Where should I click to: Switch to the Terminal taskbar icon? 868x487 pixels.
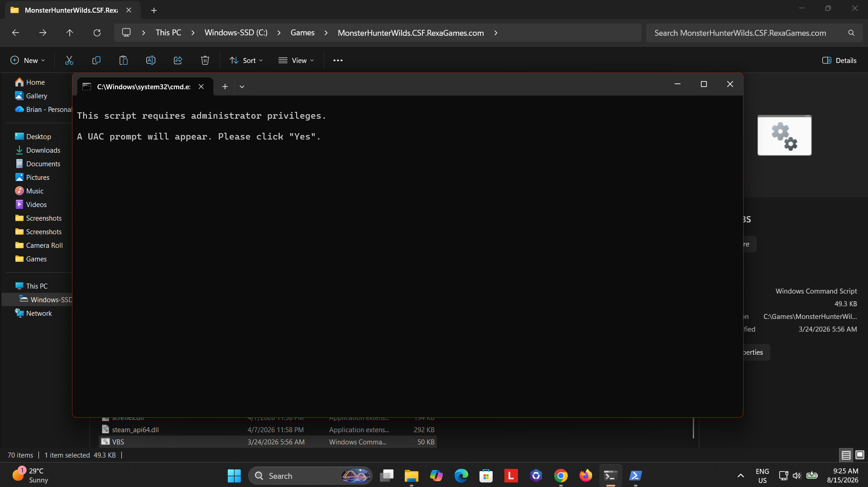tap(611, 476)
